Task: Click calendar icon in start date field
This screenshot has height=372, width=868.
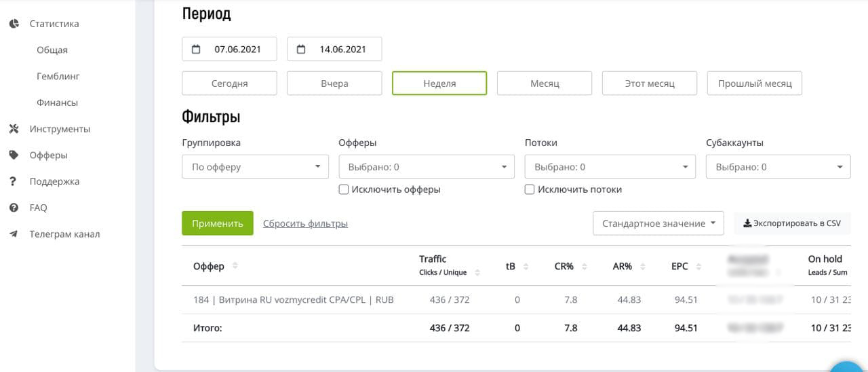Action: coord(196,49)
